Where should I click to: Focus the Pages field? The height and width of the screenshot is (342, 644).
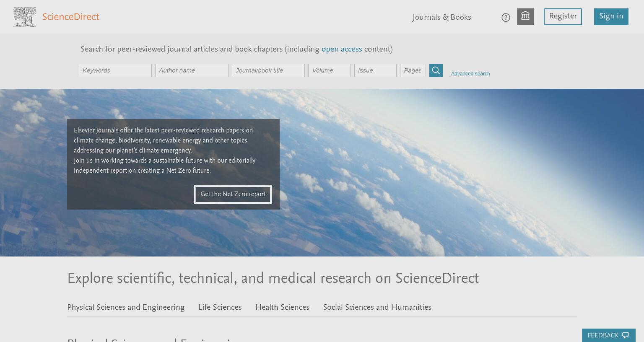[413, 70]
